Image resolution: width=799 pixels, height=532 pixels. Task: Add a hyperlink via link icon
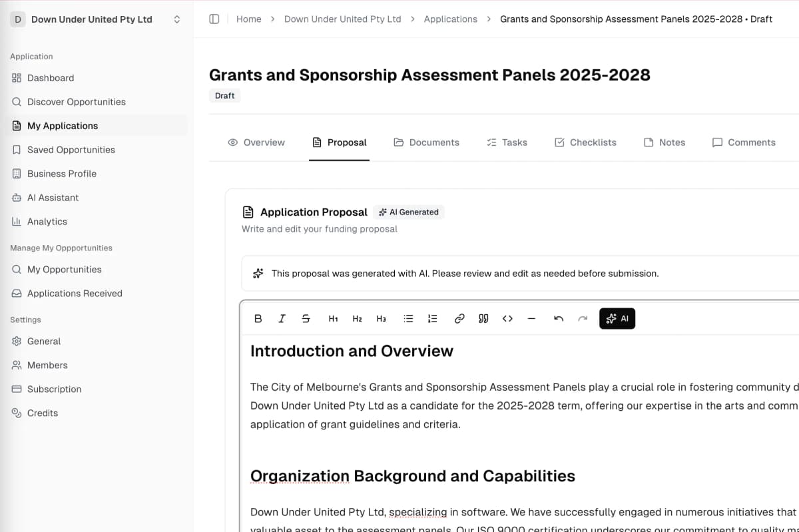pyautogui.click(x=459, y=319)
